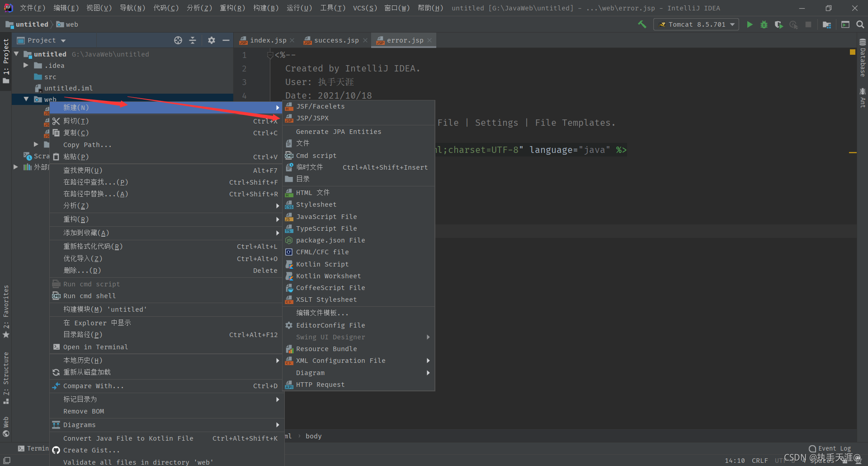Image resolution: width=868 pixels, height=466 pixels.
Task: Collapse the web folder node
Action: (x=26, y=99)
